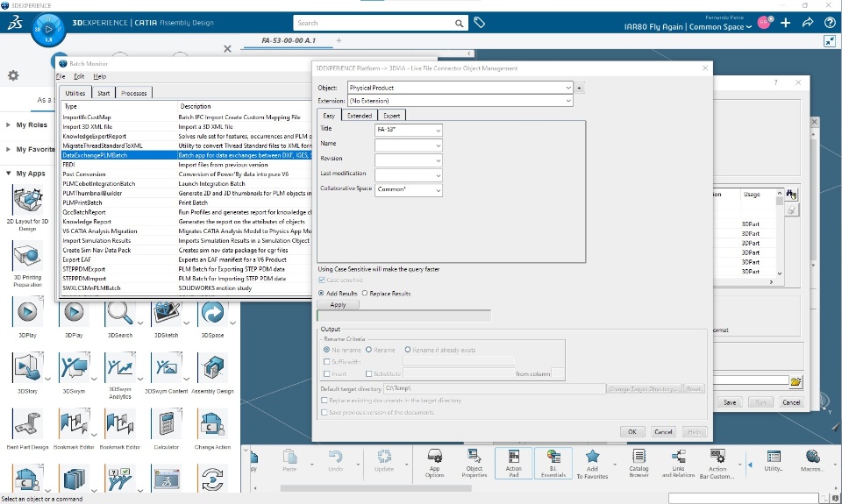Check the Suffix with checkbox
This screenshot has height=504, width=842.
(x=326, y=362)
